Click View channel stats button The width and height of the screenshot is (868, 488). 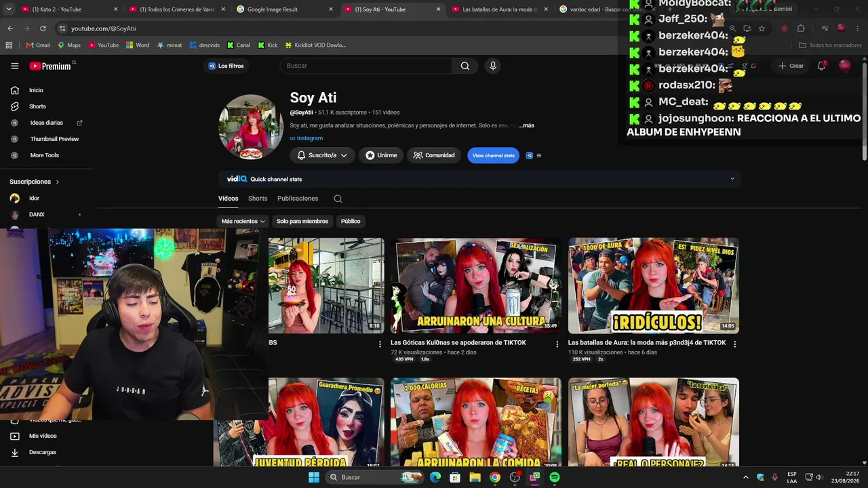tap(493, 155)
